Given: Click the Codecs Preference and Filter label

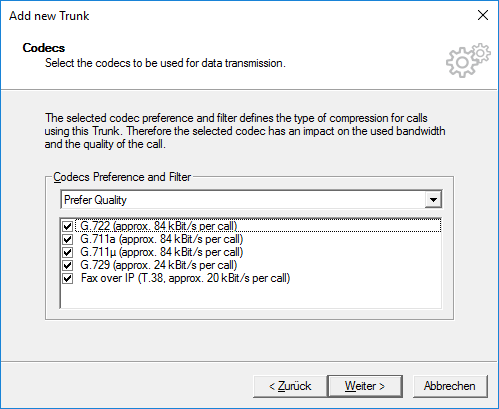Looking at the screenshot, I should (122, 177).
